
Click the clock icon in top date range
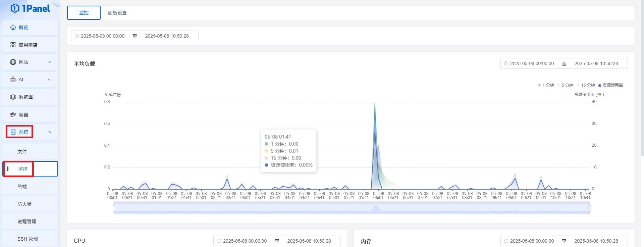tap(77, 36)
